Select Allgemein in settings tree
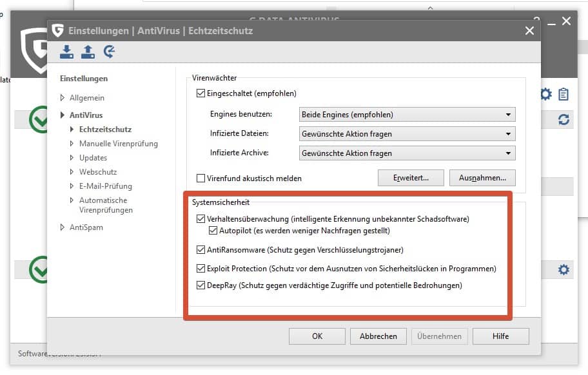The image size is (588, 375). (x=87, y=98)
